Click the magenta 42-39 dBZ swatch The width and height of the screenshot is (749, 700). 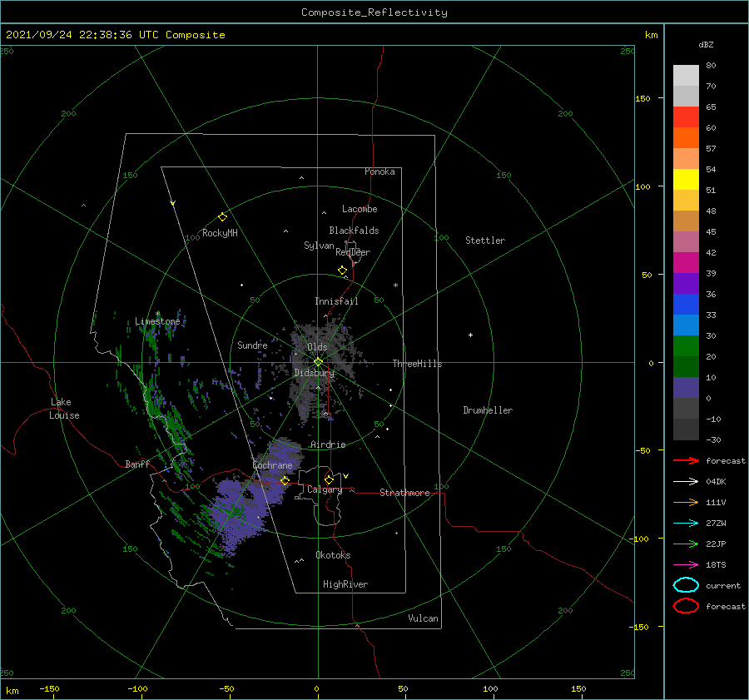[686, 262]
